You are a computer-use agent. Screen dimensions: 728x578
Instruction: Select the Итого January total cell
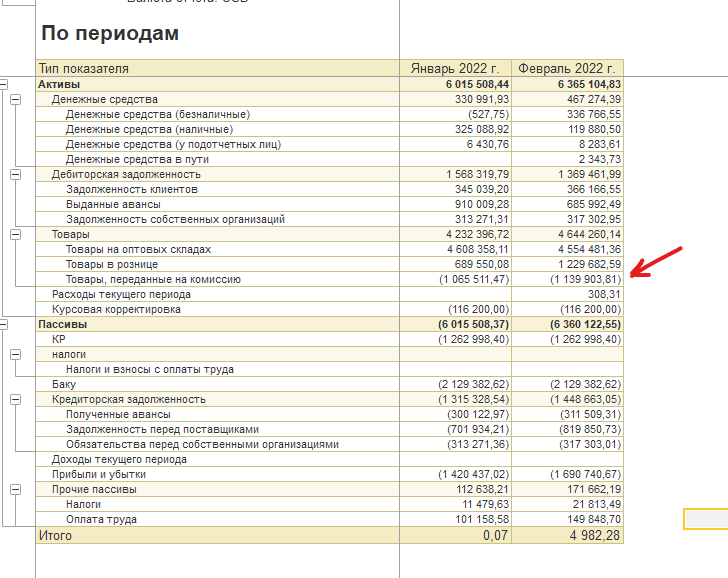(x=455, y=536)
